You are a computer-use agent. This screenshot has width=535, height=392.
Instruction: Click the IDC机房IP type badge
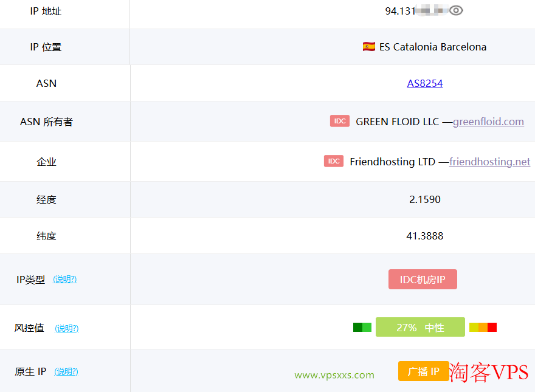pyautogui.click(x=423, y=280)
